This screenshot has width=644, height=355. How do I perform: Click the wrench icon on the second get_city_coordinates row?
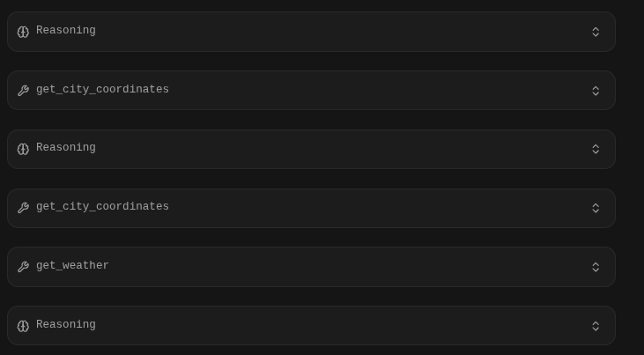23,208
